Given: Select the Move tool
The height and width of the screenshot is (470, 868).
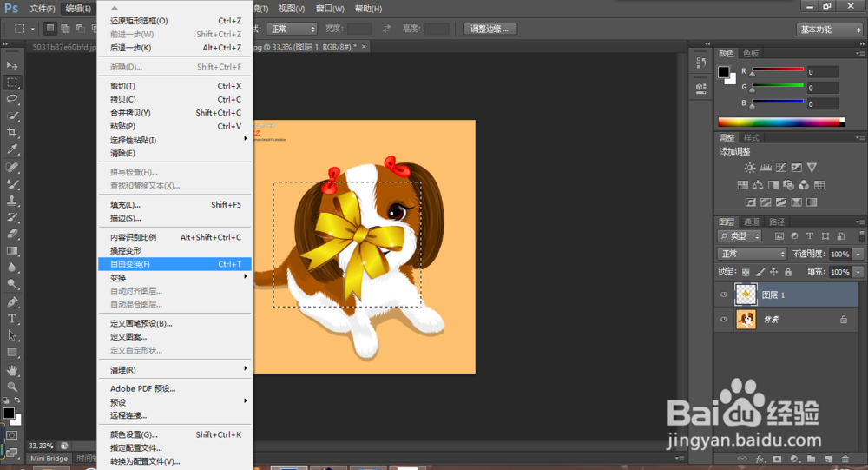Looking at the screenshot, I should 12,65.
